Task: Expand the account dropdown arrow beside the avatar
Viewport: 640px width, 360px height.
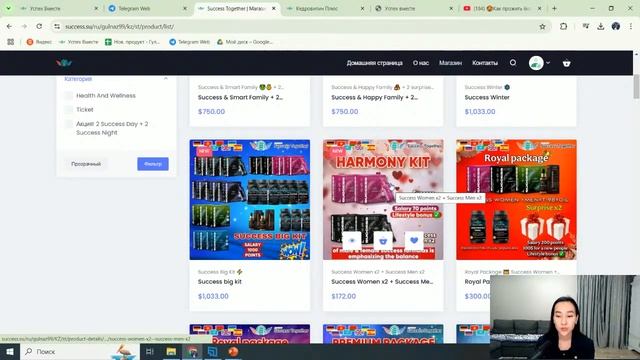Action: tap(548, 63)
